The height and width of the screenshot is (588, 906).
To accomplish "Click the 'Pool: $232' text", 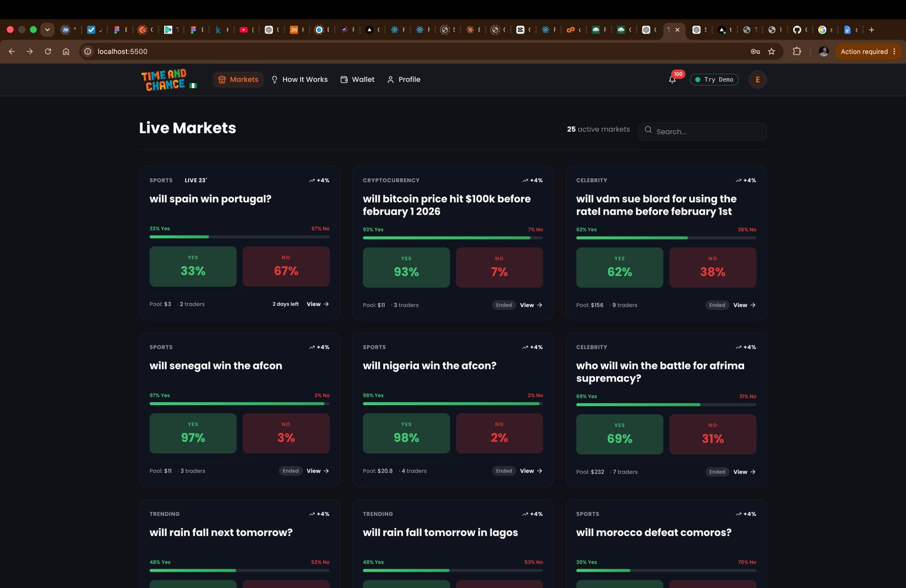I will pyautogui.click(x=590, y=472).
